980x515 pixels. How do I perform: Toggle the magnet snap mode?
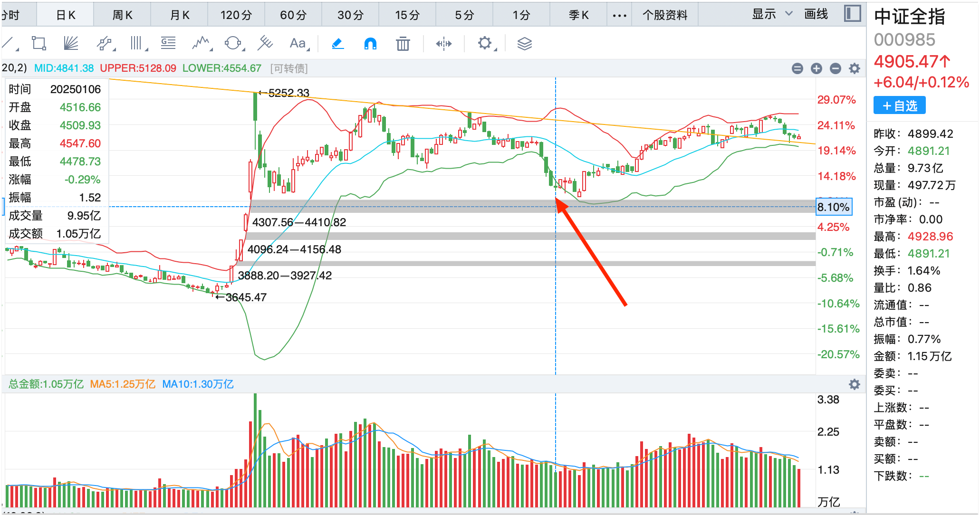(370, 44)
